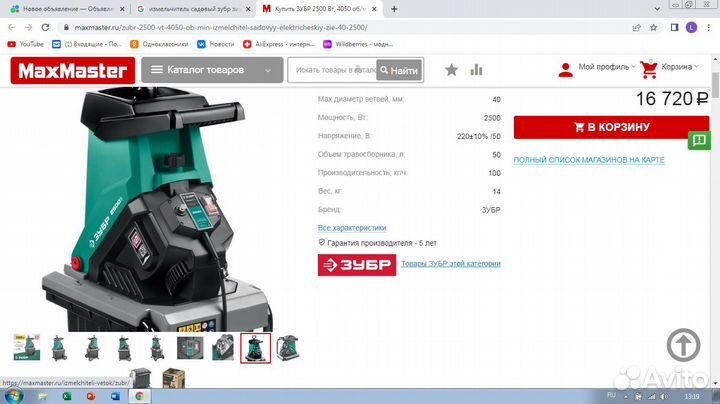The image size is (720, 404).
Task: Open favorites star icon in header
Action: [451, 70]
